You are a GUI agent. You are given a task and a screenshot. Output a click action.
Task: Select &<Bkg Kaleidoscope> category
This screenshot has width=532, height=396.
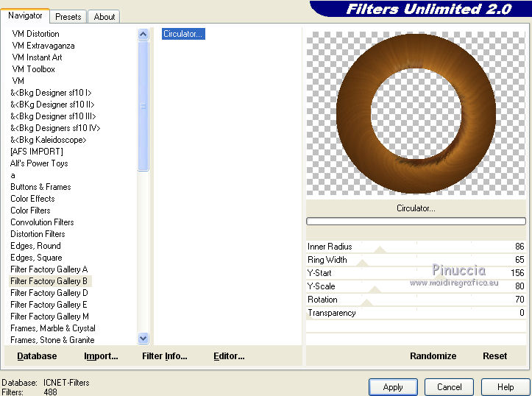pos(48,140)
